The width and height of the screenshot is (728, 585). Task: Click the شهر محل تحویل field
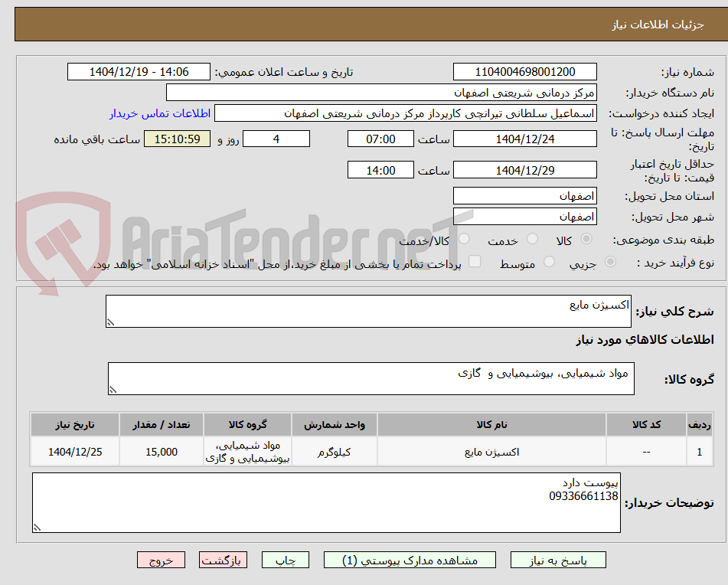[524, 217]
